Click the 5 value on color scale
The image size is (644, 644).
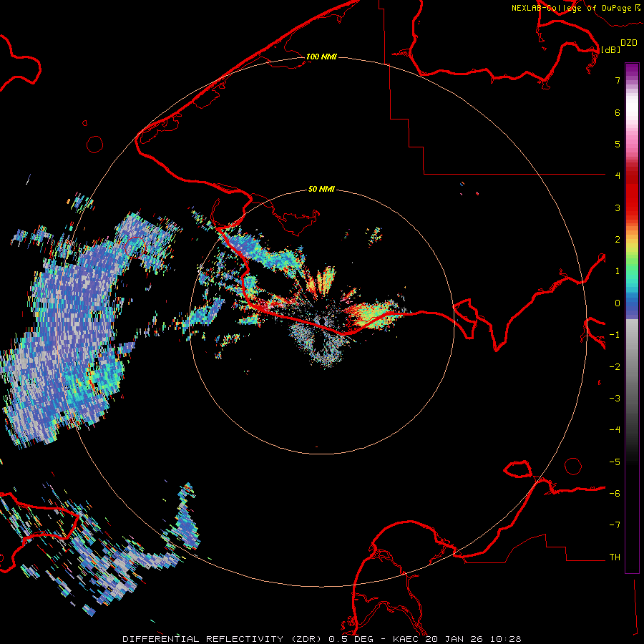click(618, 144)
